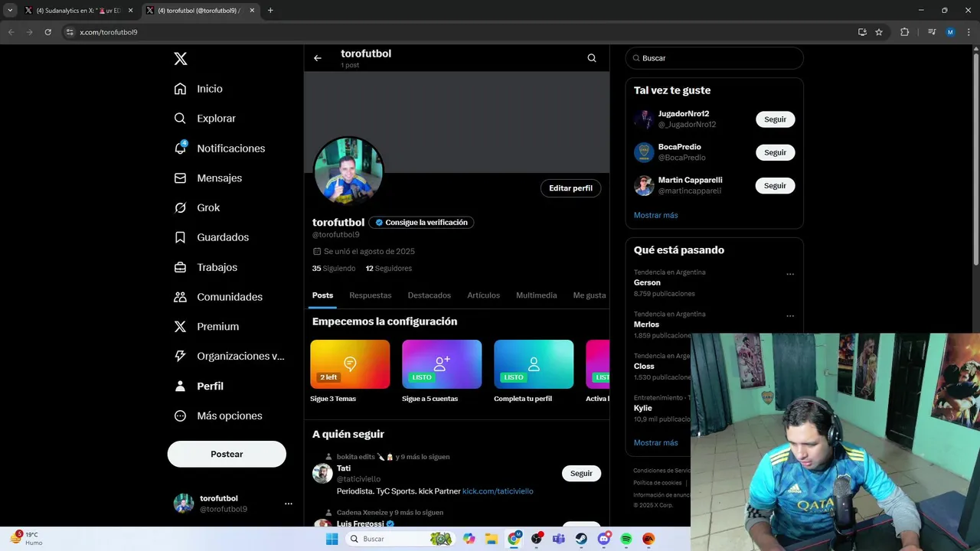The image size is (980, 551).
Task: Open the Chrome profile avatar M
Action: pyautogui.click(x=950, y=32)
